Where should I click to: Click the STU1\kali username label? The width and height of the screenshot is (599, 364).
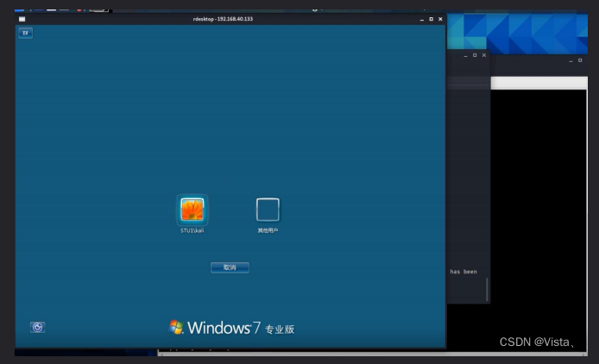click(x=192, y=230)
